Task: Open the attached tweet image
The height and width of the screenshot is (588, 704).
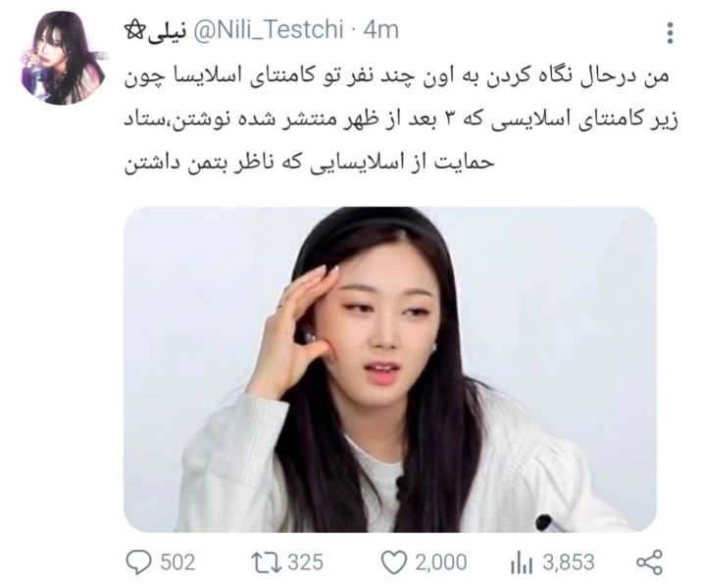Action: pyautogui.click(x=389, y=369)
